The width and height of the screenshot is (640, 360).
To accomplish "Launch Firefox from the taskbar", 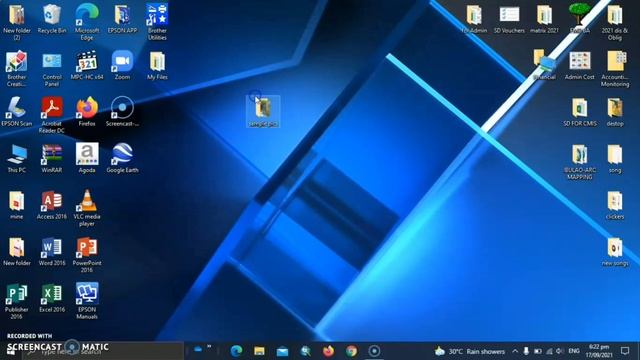I will tap(328, 351).
